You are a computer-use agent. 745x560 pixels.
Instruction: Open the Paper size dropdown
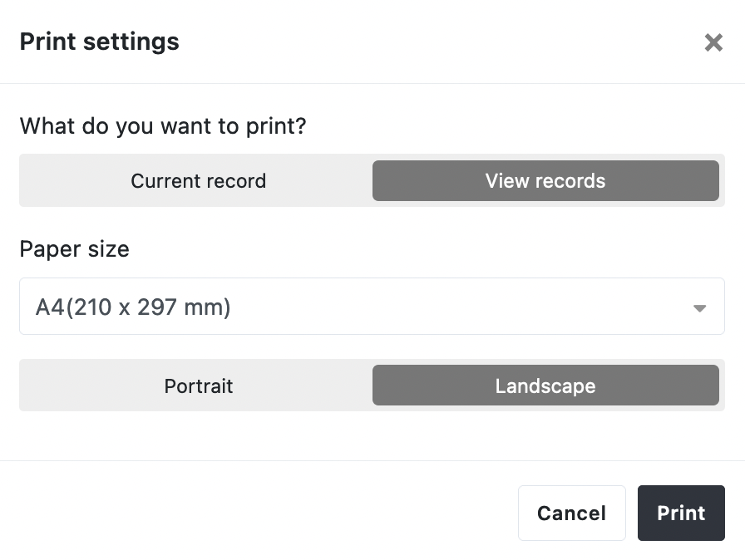(372, 307)
